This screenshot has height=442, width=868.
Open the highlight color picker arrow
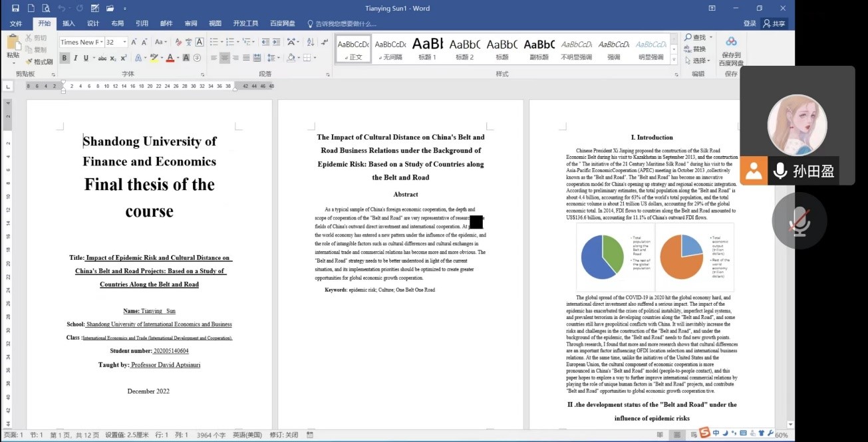click(x=162, y=58)
